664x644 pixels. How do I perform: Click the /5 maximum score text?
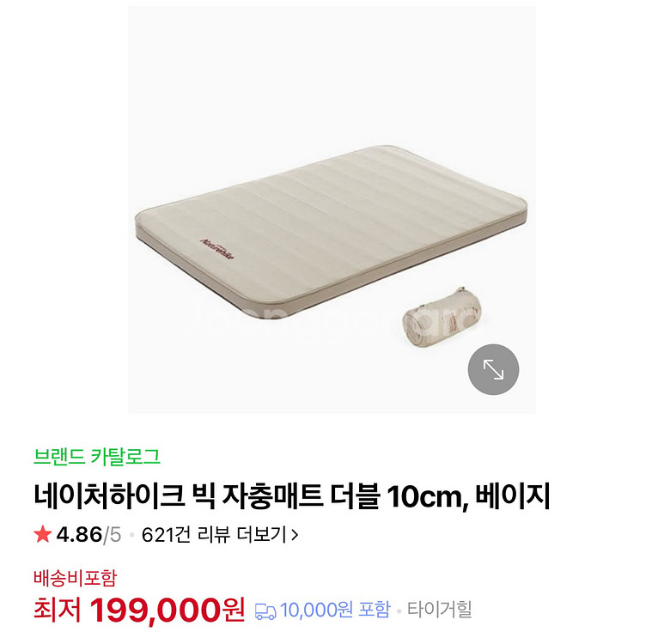pyautogui.click(x=113, y=535)
